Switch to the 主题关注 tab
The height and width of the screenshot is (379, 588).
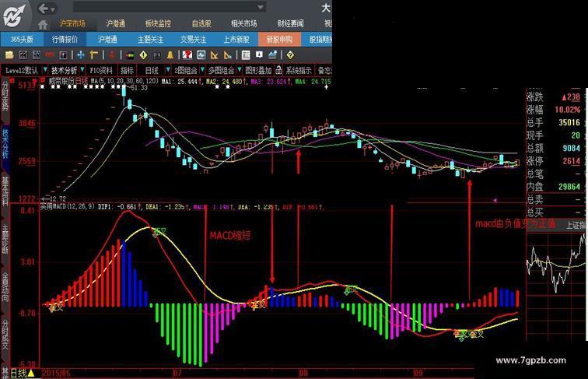click(150, 40)
